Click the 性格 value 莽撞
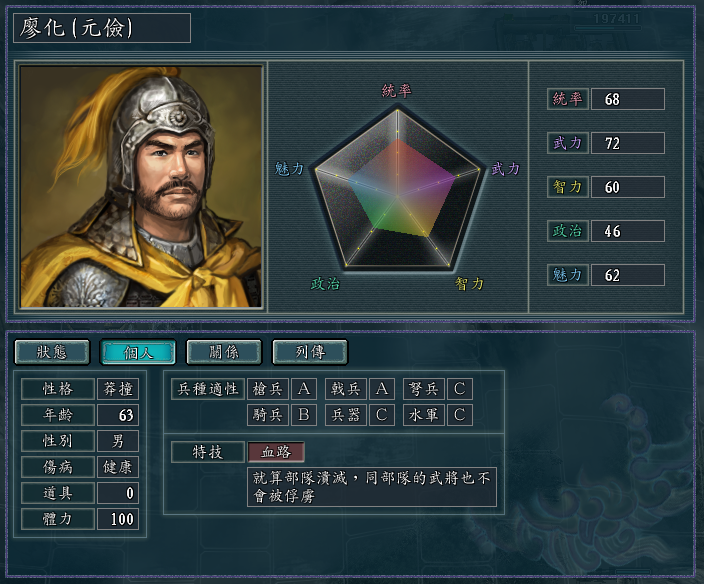 coord(118,389)
